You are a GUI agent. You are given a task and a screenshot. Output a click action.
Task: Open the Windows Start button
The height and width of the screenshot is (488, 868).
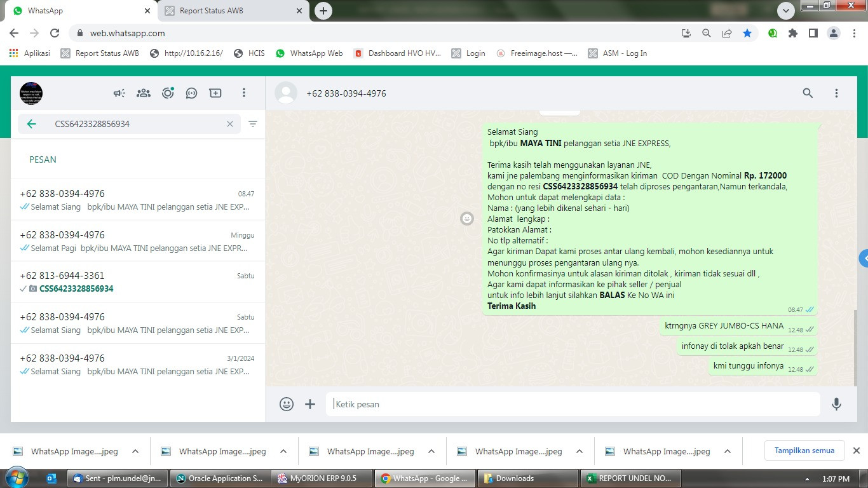[17, 478]
